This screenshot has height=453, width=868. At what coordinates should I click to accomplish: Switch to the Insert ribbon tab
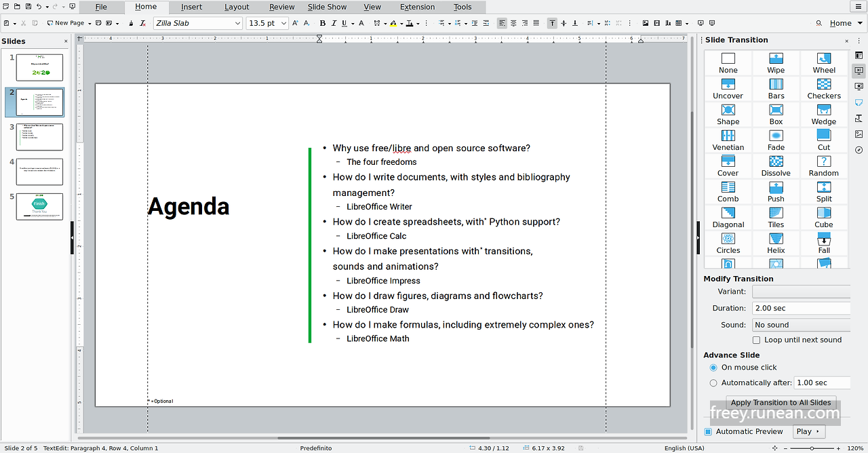pyautogui.click(x=191, y=7)
